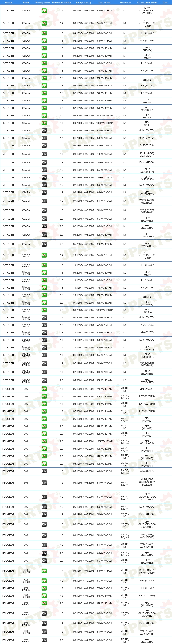Click ON icon in the 161A (XUD7) row
Image resolution: width=172 pixels, height=644 pixels.
44,154
